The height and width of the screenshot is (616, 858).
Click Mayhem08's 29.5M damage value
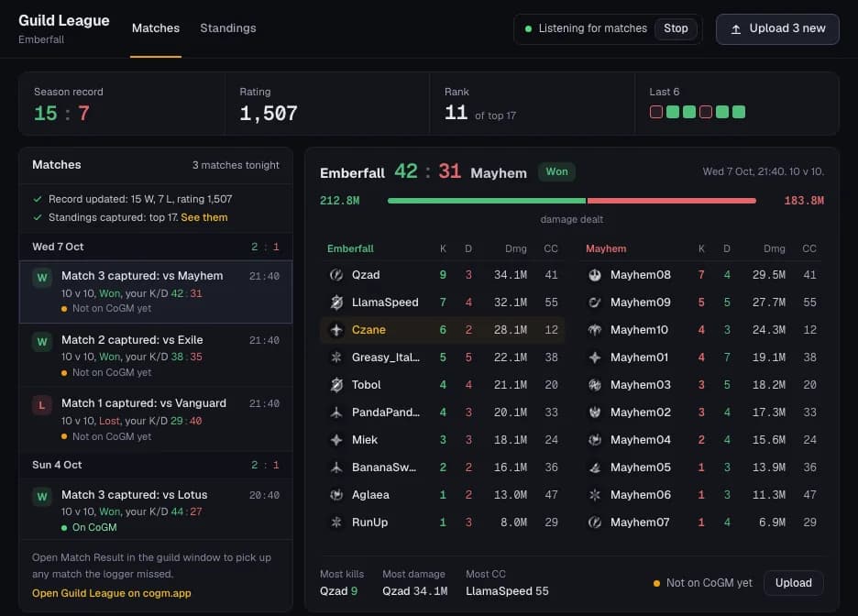[x=768, y=275]
